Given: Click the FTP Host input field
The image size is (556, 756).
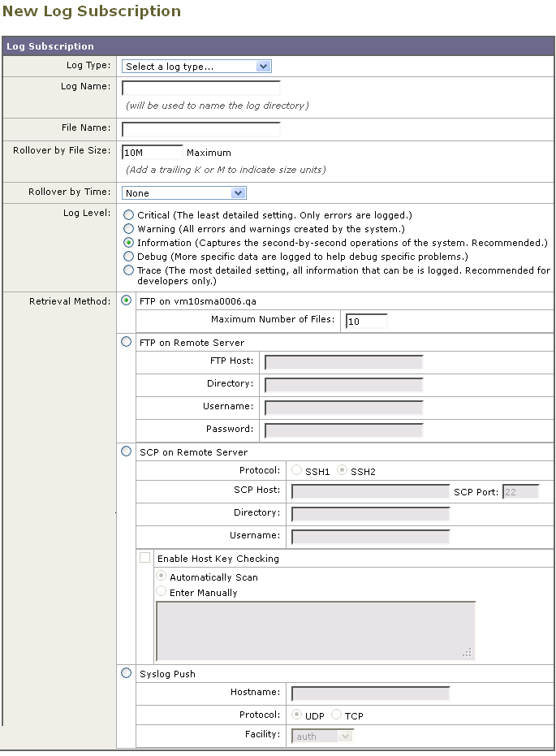Looking at the screenshot, I should coord(344,362).
